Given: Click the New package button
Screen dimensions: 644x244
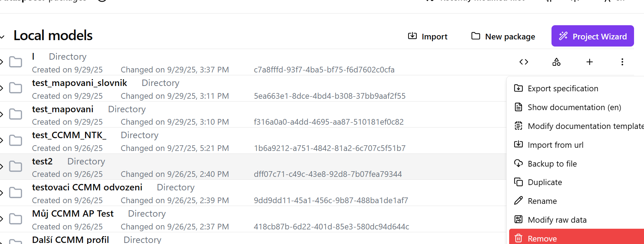Looking at the screenshot, I should (x=503, y=37).
